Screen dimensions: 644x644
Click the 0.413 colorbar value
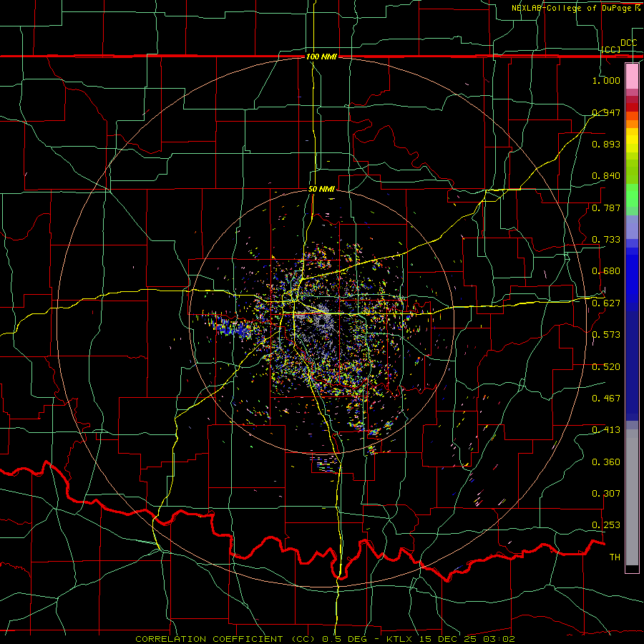click(x=606, y=430)
